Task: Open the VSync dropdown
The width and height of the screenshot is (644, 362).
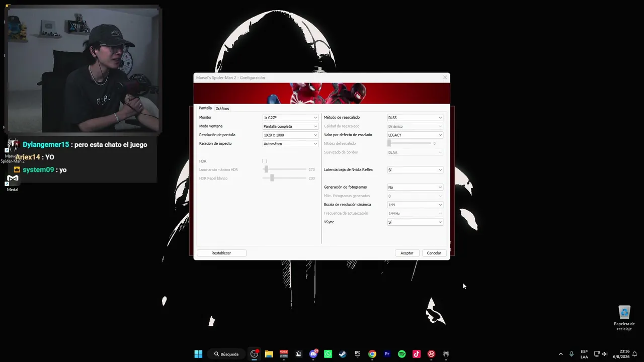Action: pyautogui.click(x=415, y=222)
